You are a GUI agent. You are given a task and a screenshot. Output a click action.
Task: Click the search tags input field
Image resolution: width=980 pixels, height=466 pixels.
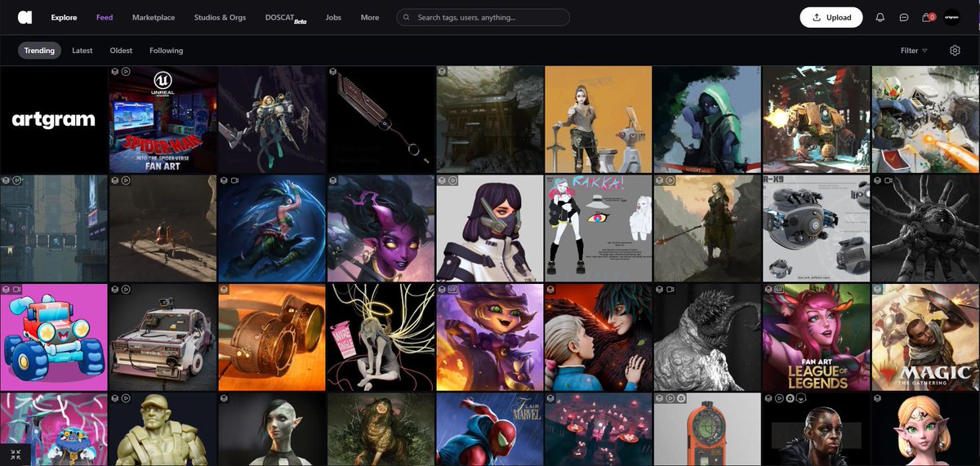pyautogui.click(x=483, y=17)
